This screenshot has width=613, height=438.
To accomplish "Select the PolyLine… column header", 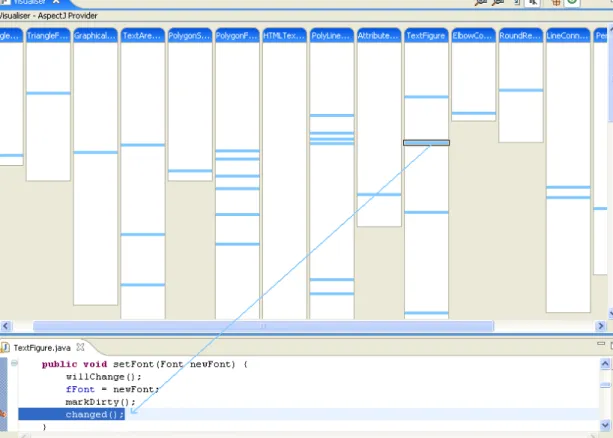I will [332, 36].
